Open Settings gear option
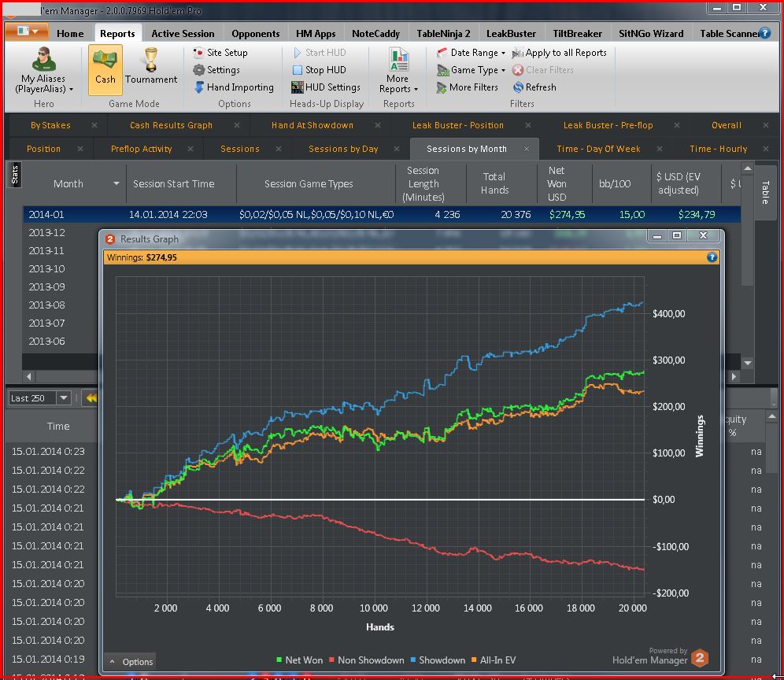The height and width of the screenshot is (680, 784). 216,70
